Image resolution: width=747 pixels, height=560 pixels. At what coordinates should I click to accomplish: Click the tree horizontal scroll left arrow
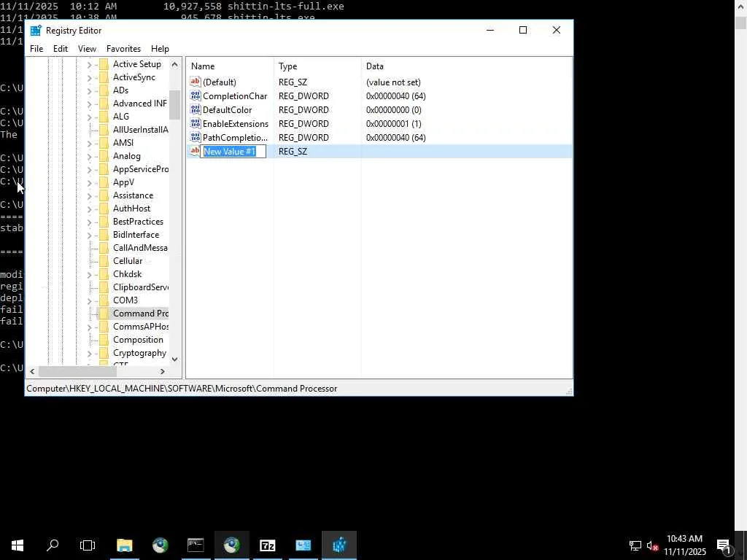click(32, 371)
